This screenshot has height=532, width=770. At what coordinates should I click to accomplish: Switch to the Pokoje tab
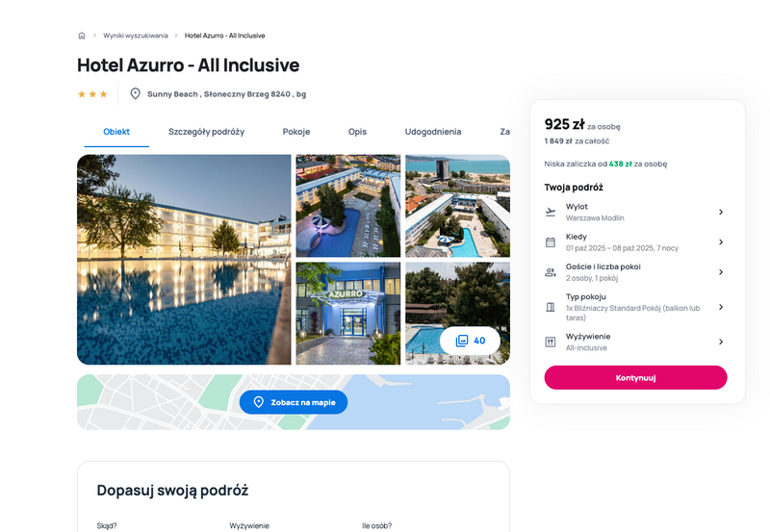click(x=296, y=132)
